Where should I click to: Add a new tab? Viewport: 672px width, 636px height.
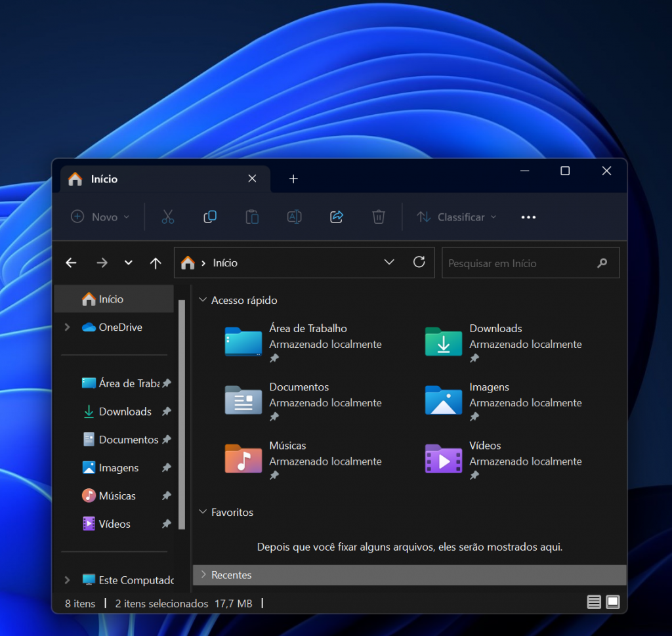293,179
